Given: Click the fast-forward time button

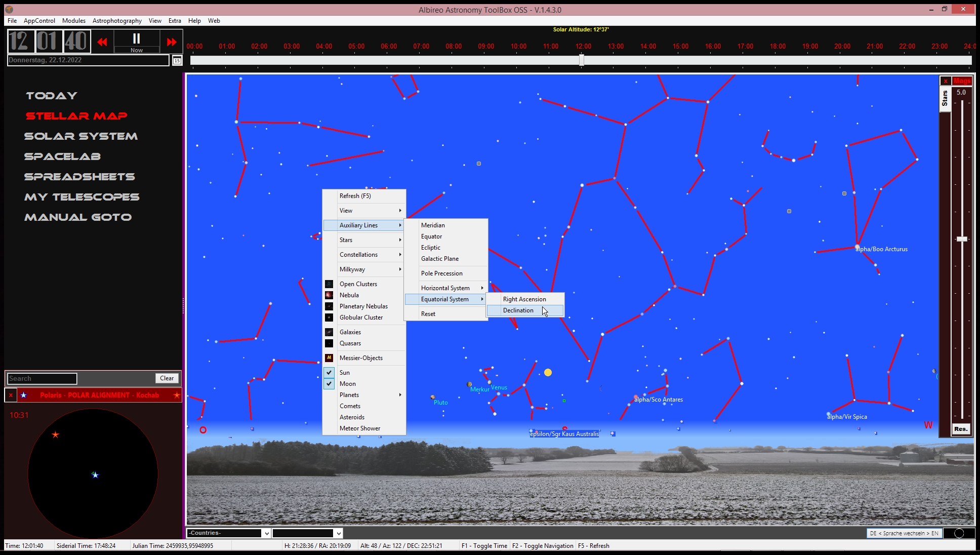Looking at the screenshot, I should pyautogui.click(x=172, y=42).
